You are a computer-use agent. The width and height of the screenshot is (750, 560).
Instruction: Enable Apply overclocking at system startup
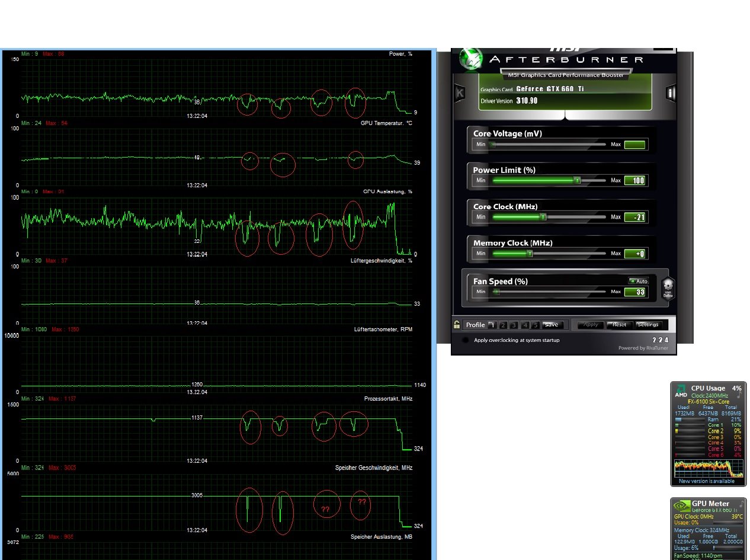pos(466,340)
